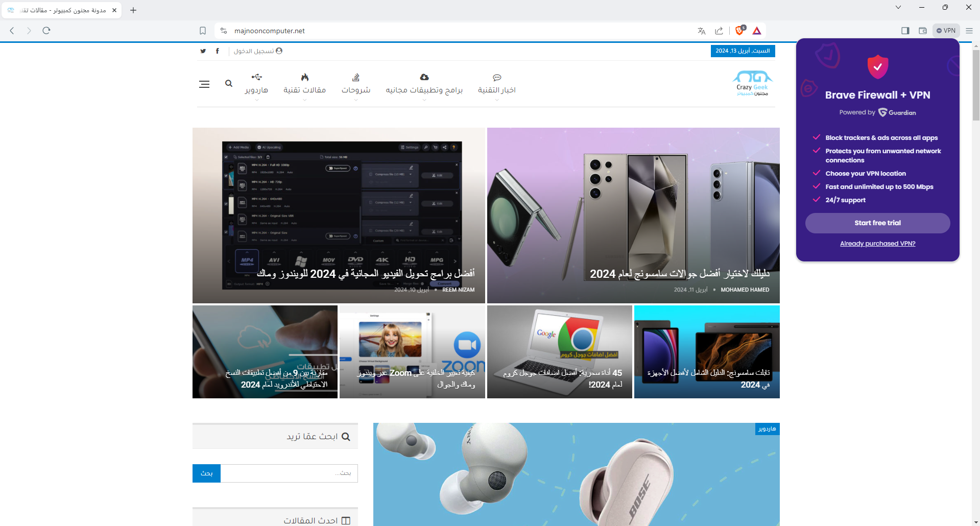Click the scrollbar down arrow
980x526 pixels.
[976, 522]
